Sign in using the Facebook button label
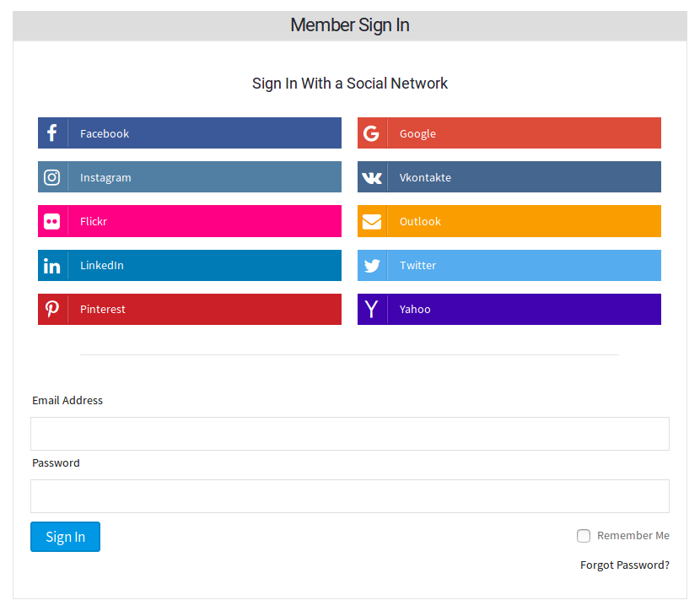Screen dimensions: 700x611 pyautogui.click(x=105, y=133)
